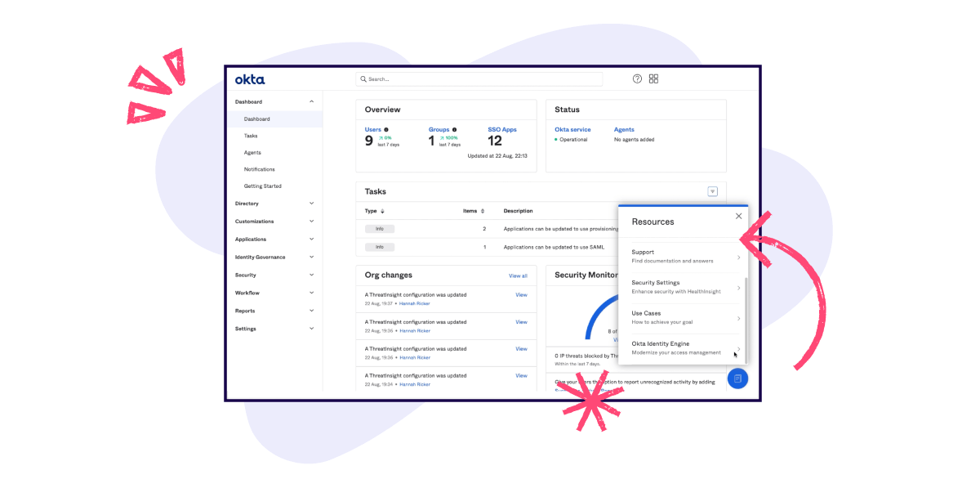Select Dashboard sub-item in sidebar
Image resolution: width=980 pixels, height=497 pixels.
[274, 119]
